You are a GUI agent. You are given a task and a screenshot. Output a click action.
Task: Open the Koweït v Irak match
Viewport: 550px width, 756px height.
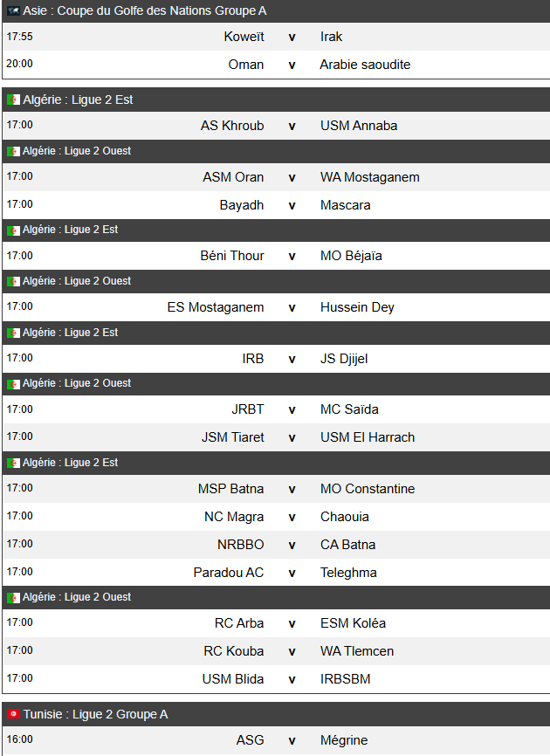[x=276, y=37]
